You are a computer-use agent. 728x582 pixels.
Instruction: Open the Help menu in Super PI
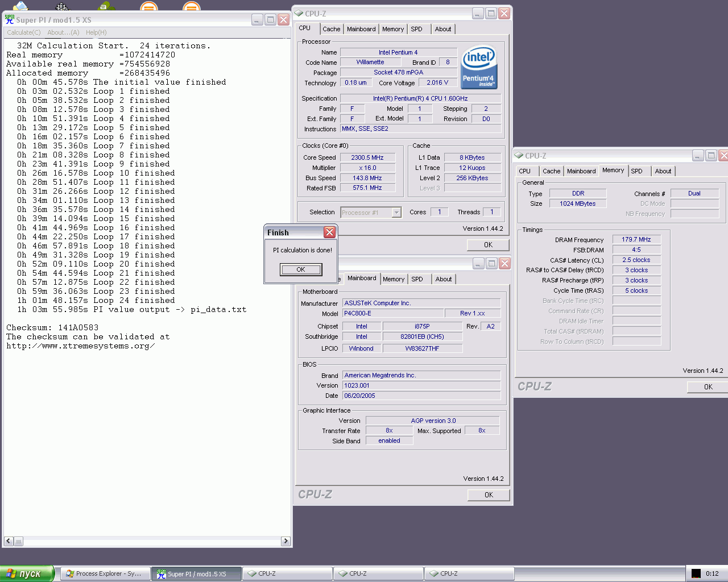pyautogui.click(x=96, y=32)
